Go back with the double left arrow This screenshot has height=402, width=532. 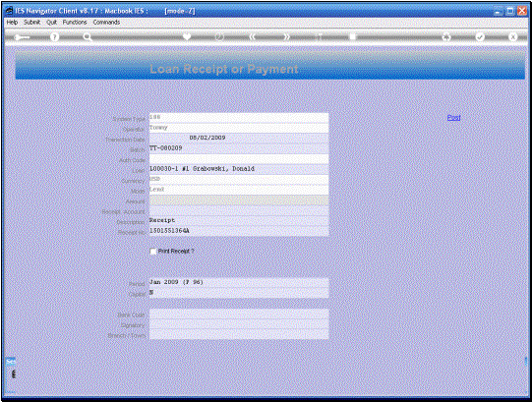click(252, 37)
